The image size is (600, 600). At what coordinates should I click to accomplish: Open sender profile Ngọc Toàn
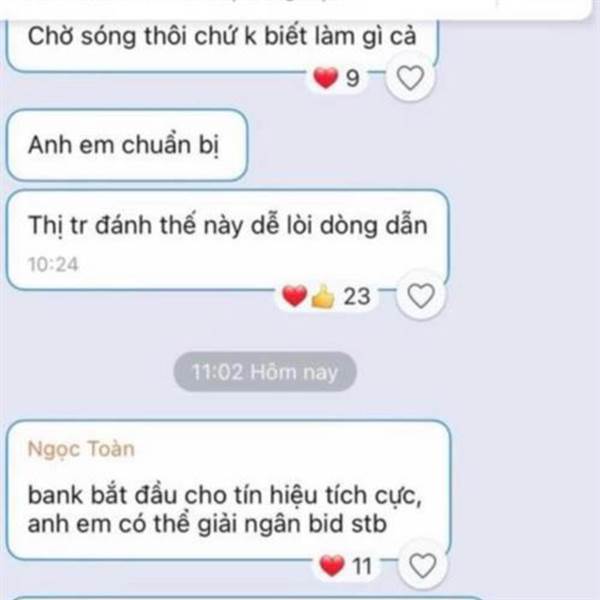(x=81, y=449)
